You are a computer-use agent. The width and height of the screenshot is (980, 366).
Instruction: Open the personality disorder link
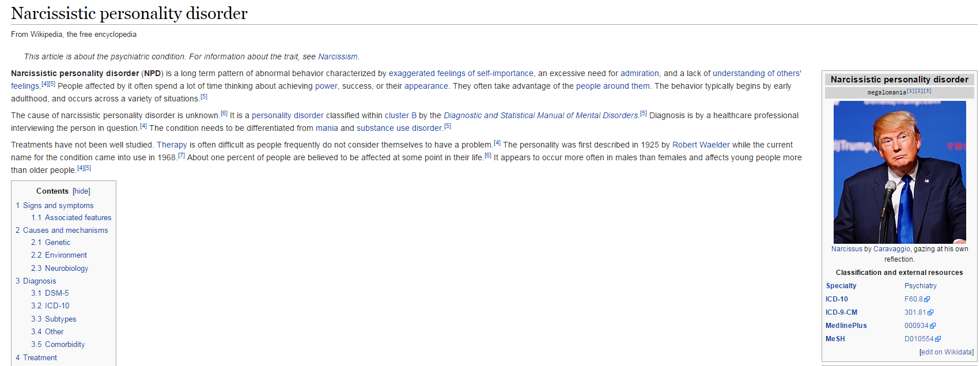[x=287, y=115]
